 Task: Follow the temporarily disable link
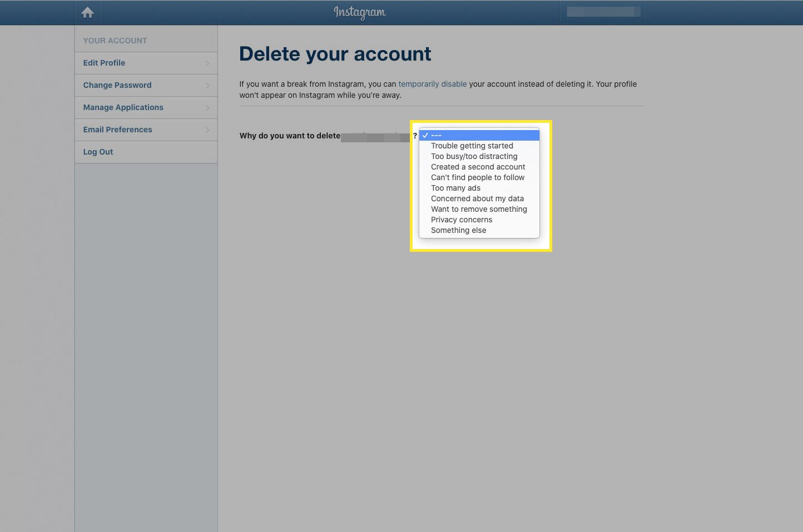pos(432,84)
